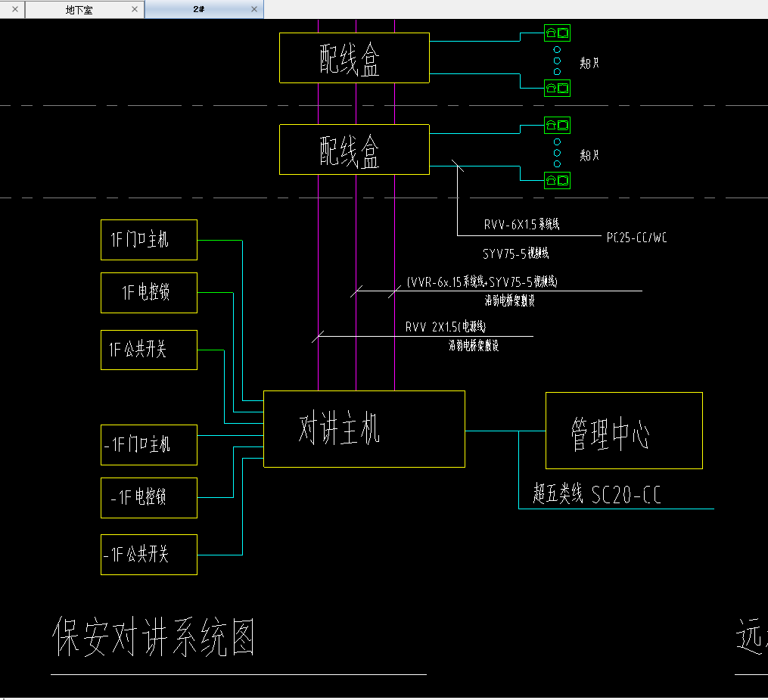This screenshot has height=700, width=768.
Task: Select intercom symbol on top 配线盒 upper branch
Action: [x=557, y=33]
